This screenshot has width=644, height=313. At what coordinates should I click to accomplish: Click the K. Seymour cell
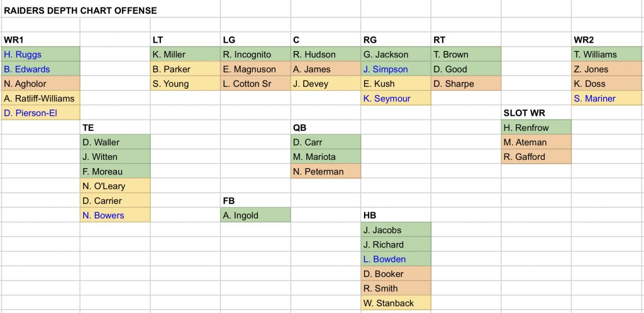click(396, 98)
